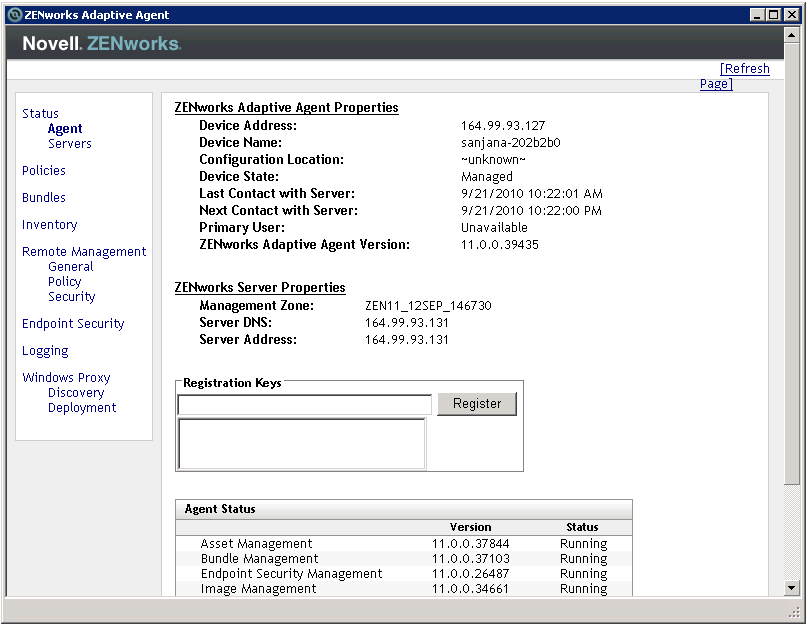Screen dimensions: 808x626
Task: Go to the Policies page
Action: (x=44, y=170)
